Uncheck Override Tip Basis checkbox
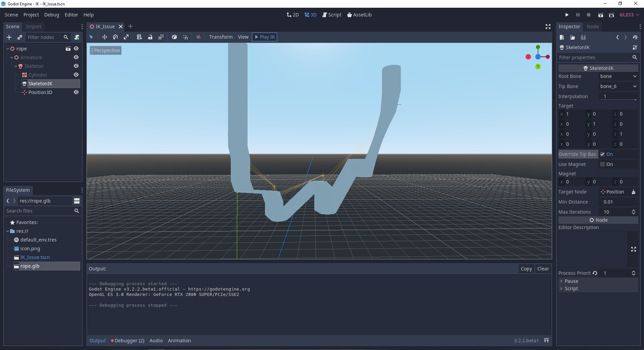 tap(602, 154)
